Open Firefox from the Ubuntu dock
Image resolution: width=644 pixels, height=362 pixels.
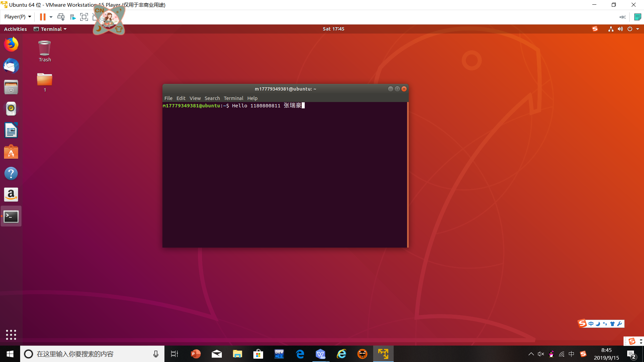point(11,44)
